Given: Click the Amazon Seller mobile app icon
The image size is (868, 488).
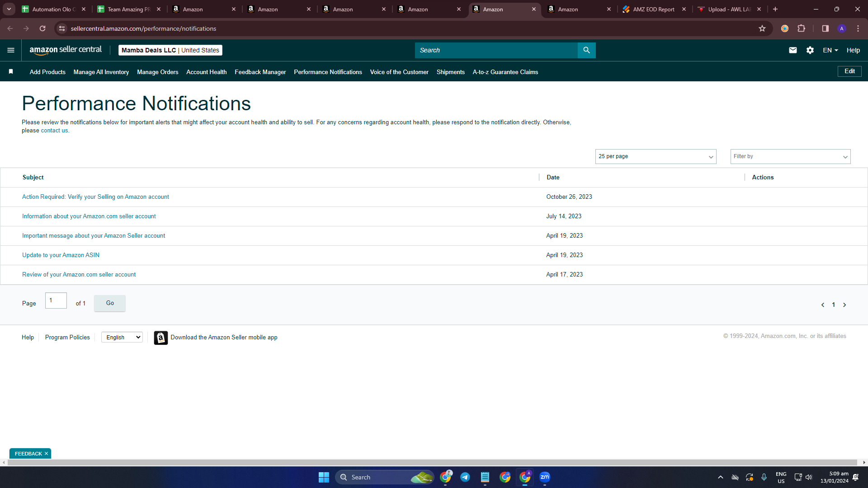Looking at the screenshot, I should pyautogui.click(x=161, y=338).
